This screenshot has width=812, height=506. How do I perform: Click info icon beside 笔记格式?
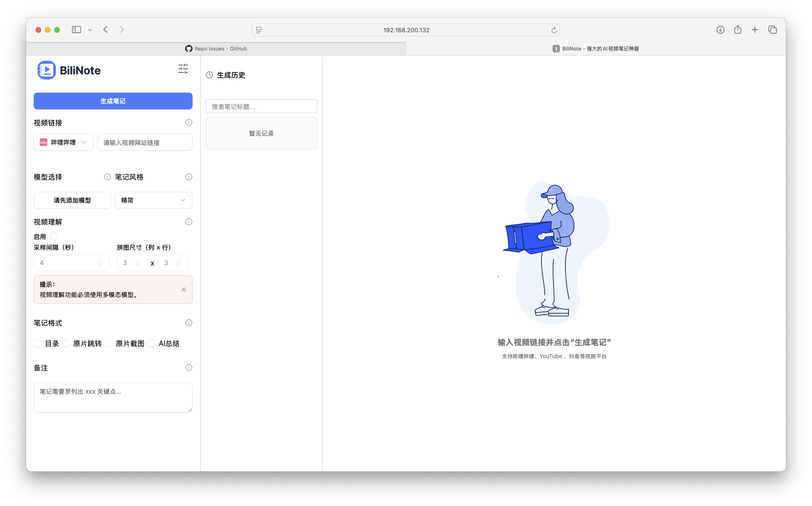(189, 323)
